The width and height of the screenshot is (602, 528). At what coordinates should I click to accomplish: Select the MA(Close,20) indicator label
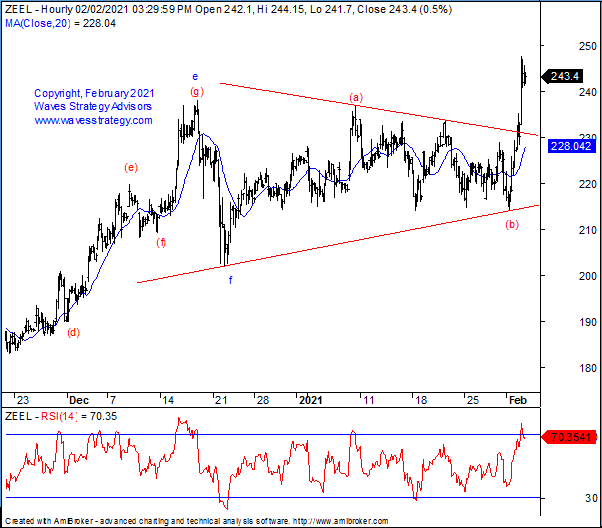(38, 23)
